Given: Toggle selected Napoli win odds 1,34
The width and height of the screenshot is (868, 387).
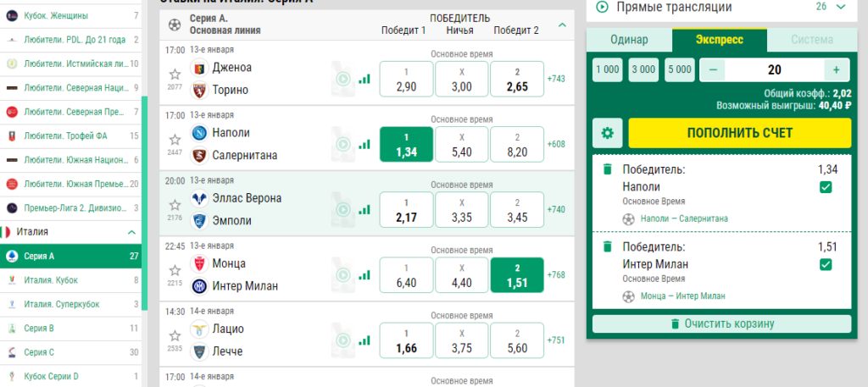Looking at the screenshot, I should point(406,144).
